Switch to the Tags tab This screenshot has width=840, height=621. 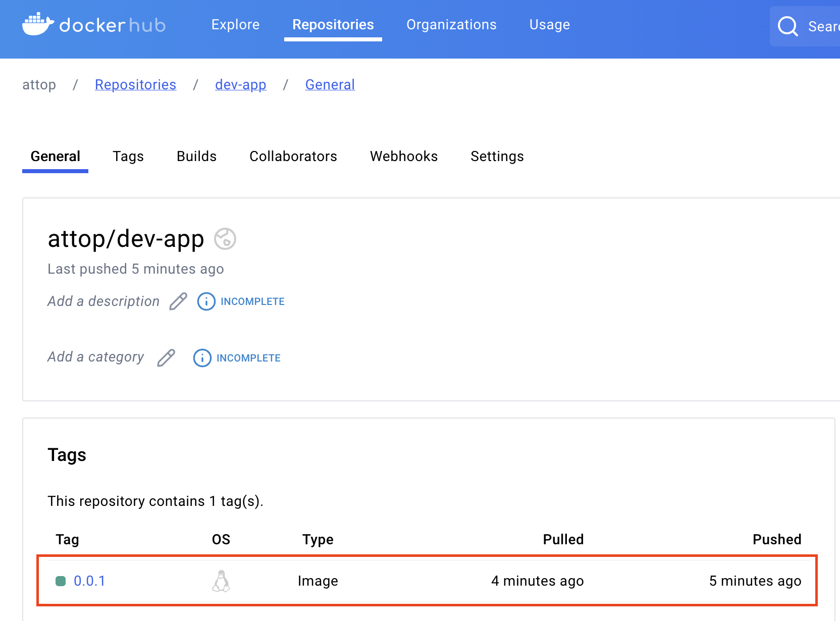click(x=128, y=157)
